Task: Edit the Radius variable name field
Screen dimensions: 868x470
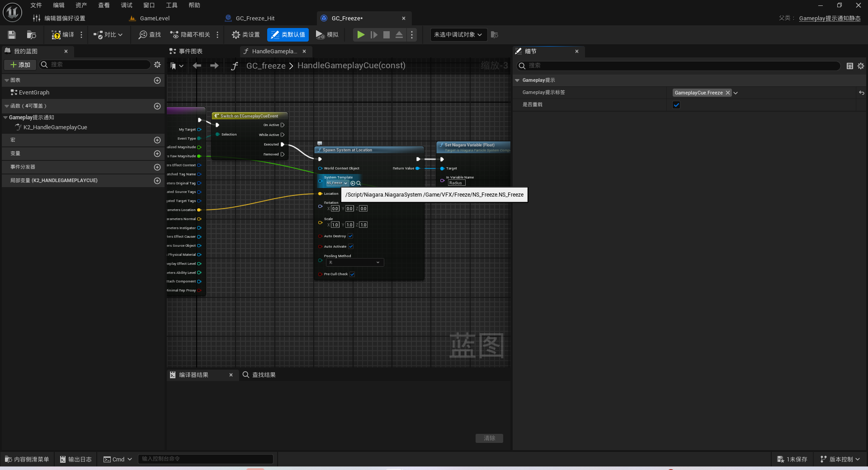Action: coord(457,183)
